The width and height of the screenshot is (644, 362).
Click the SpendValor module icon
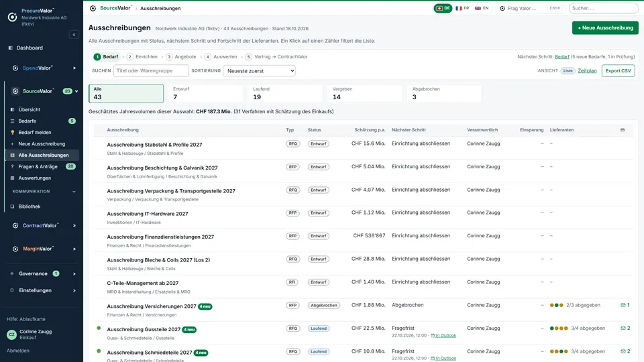15,68
